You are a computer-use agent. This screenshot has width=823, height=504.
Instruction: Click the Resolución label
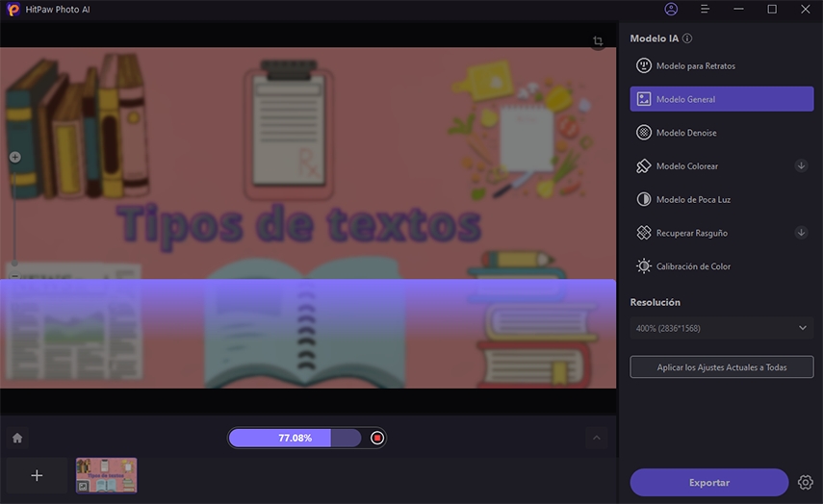tap(656, 302)
